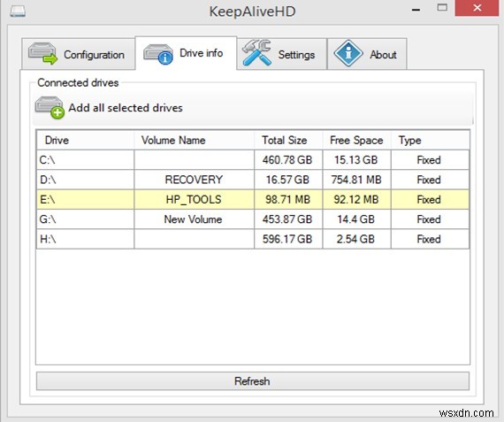
Task: Click the KeepAliveHD title bar app icon
Action: [x=18, y=11]
